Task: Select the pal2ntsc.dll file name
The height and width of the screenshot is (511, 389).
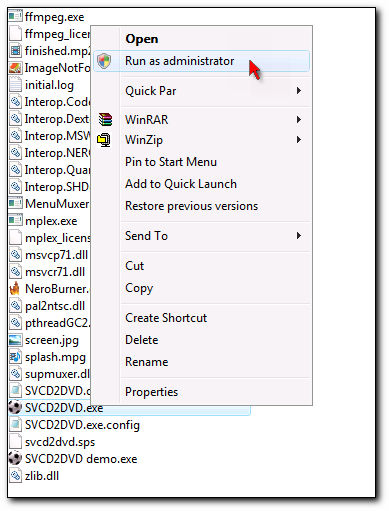Action: 55,306
